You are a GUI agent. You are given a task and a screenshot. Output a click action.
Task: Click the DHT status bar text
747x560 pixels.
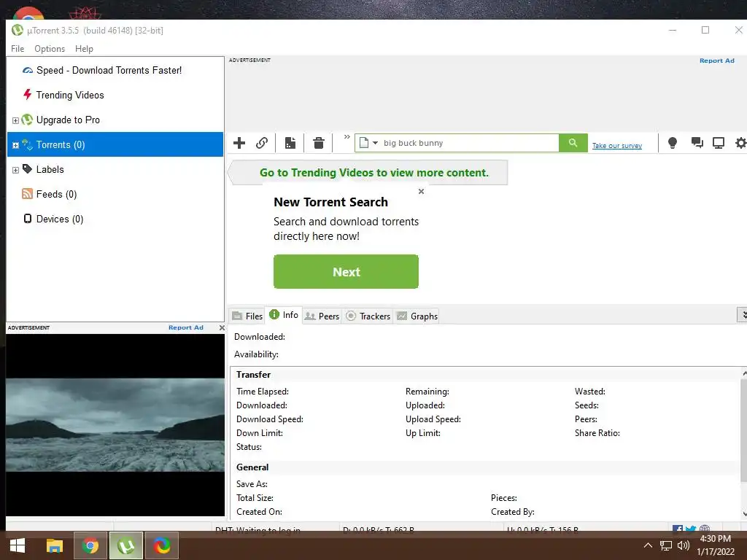(x=258, y=529)
